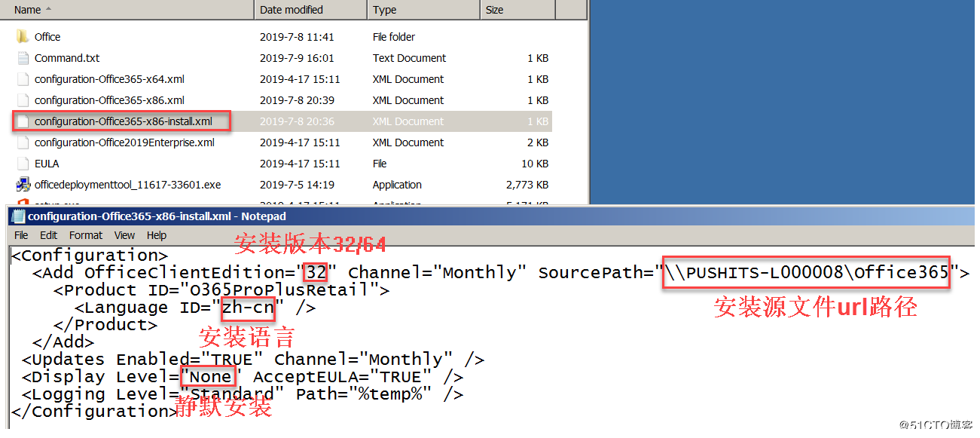Select Command.txt file name
Viewport: 980px width, 438px height.
(67, 58)
